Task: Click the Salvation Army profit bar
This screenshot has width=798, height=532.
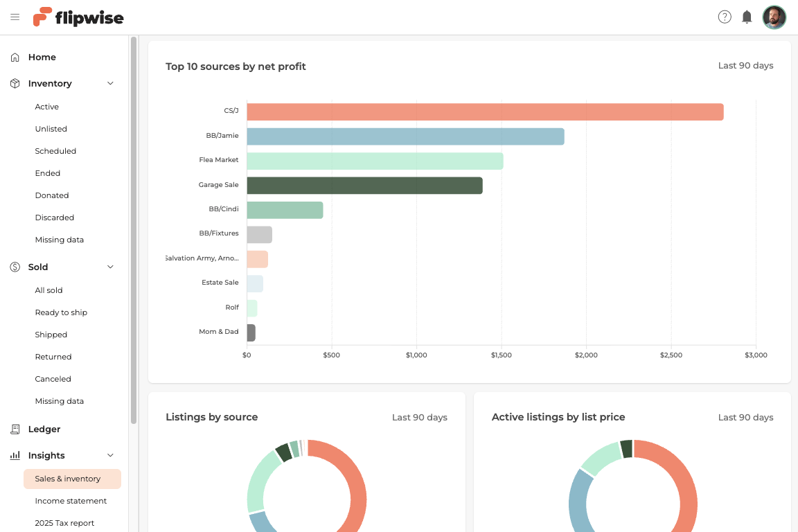Action: click(258, 259)
